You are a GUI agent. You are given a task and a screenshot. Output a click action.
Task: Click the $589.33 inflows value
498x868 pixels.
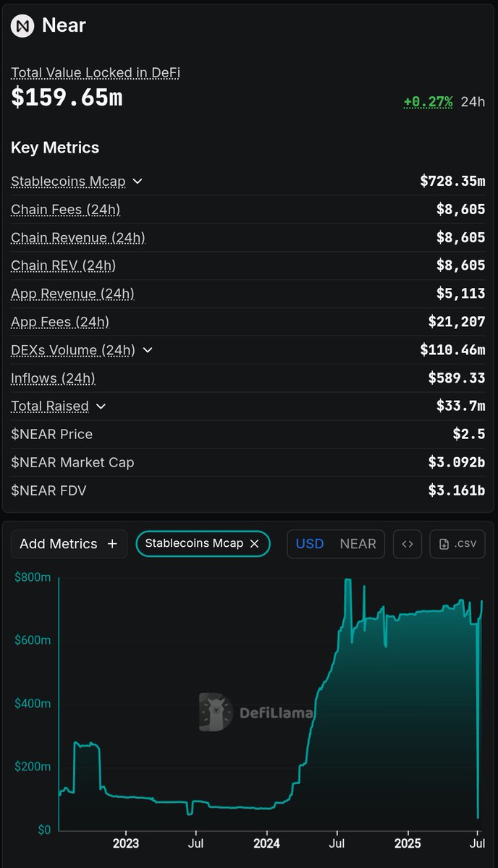coord(457,378)
